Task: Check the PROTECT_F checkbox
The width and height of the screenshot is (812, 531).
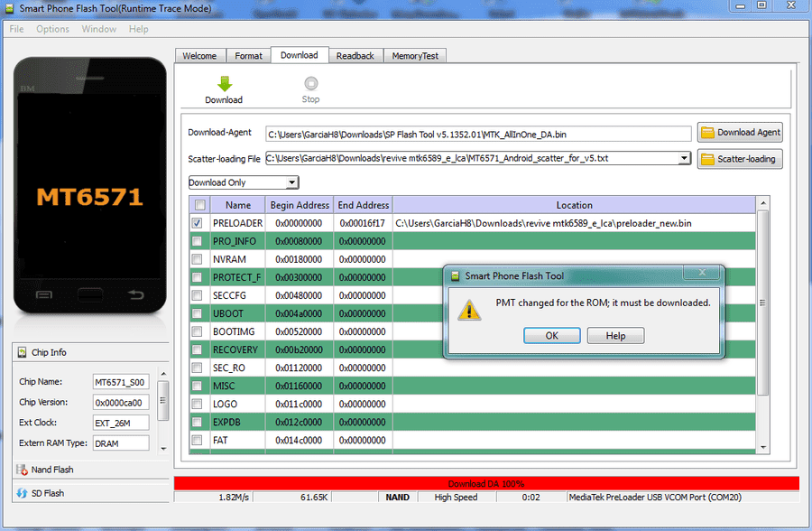Action: click(x=197, y=277)
